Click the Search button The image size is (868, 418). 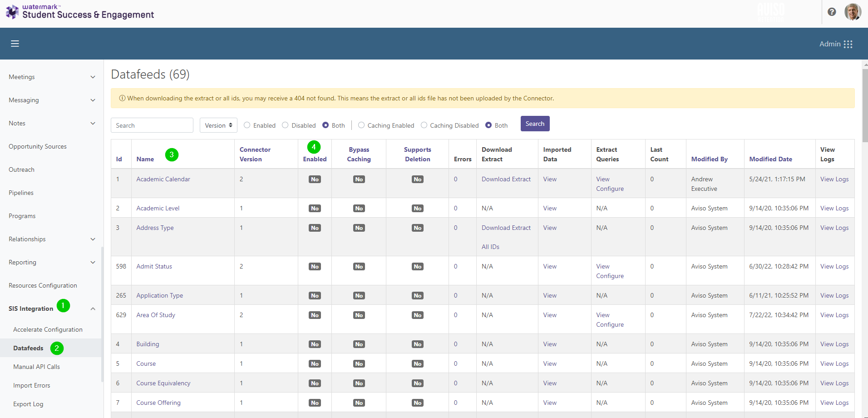pyautogui.click(x=535, y=124)
